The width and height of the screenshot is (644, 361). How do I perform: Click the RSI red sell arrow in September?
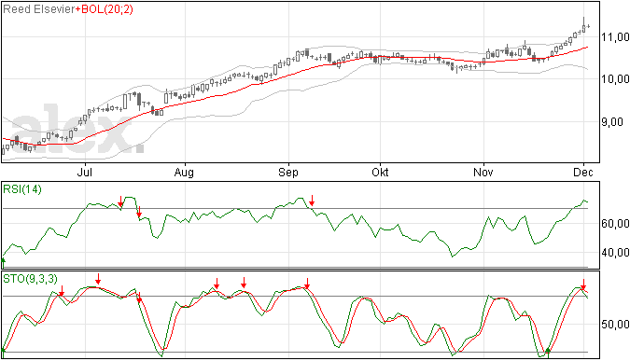[312, 201]
